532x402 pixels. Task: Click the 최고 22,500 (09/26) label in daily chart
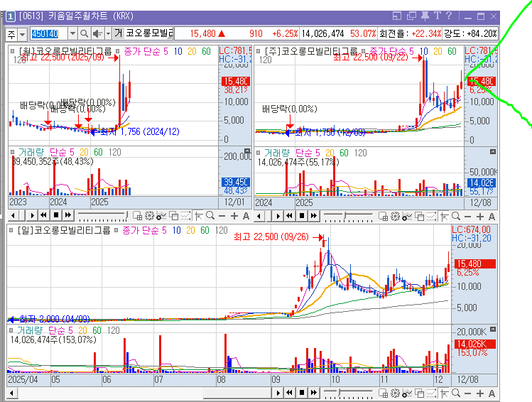click(271, 237)
